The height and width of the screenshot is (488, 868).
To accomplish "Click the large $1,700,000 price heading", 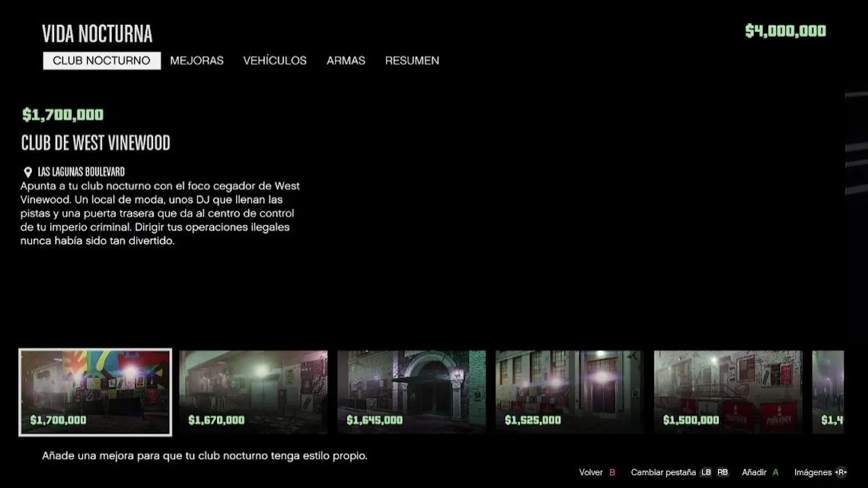I will click(63, 115).
